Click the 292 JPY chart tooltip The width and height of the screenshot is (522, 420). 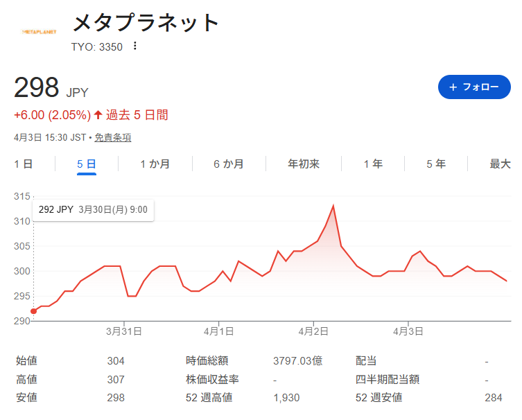(93, 210)
